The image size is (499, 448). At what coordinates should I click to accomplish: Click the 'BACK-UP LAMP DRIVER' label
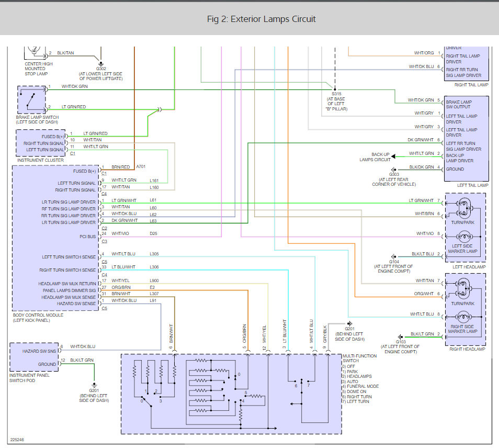(460, 158)
